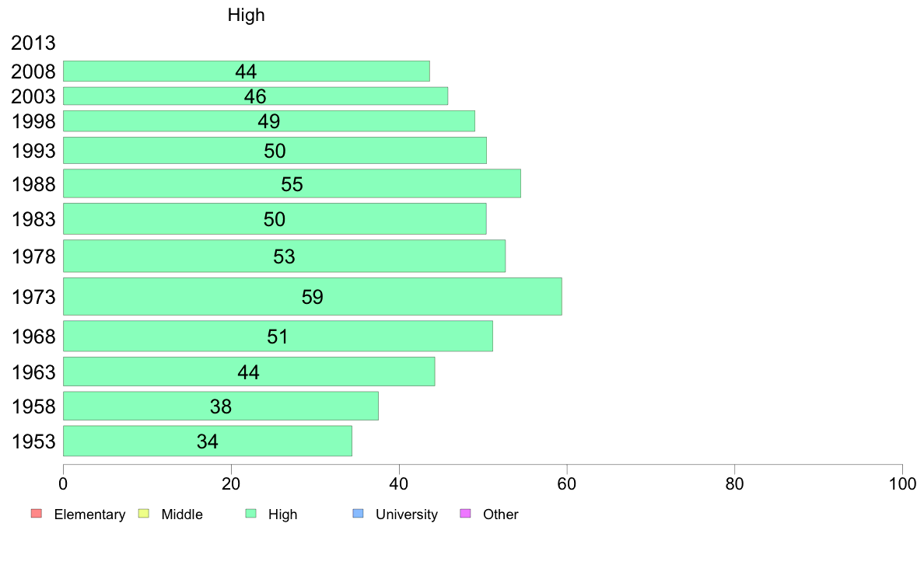Select the 1988 bar showing 55
The width and height of the screenshot is (924, 572).
(x=292, y=183)
